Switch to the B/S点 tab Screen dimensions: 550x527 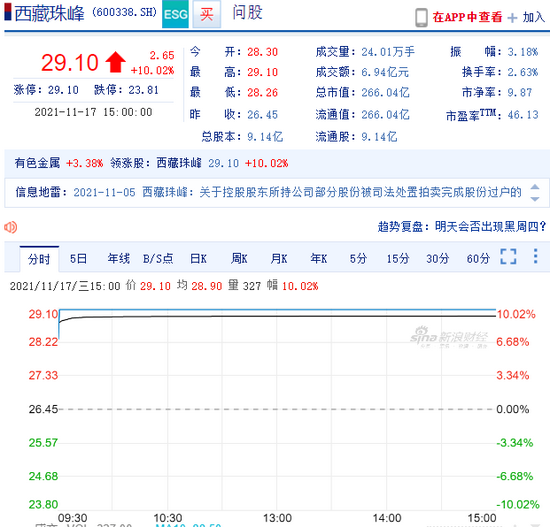(158, 259)
